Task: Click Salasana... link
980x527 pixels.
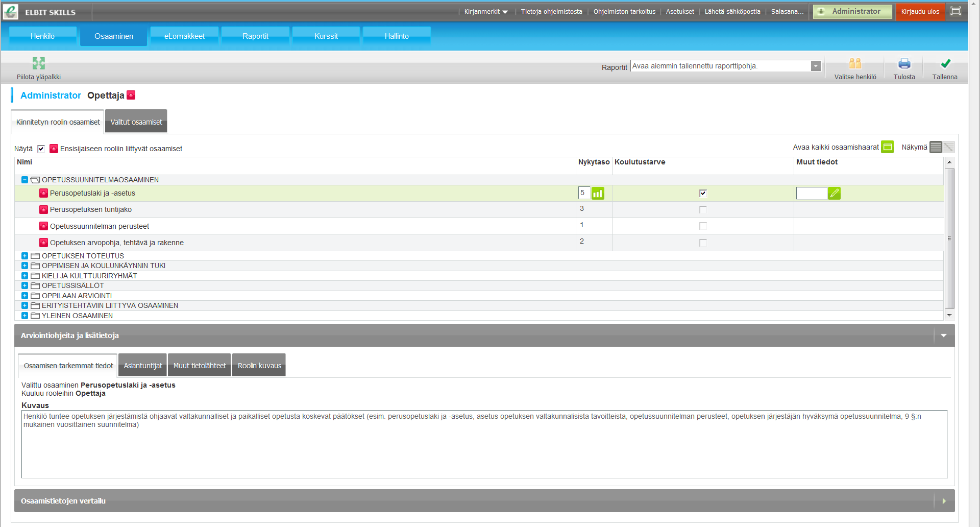Action: 787,12
